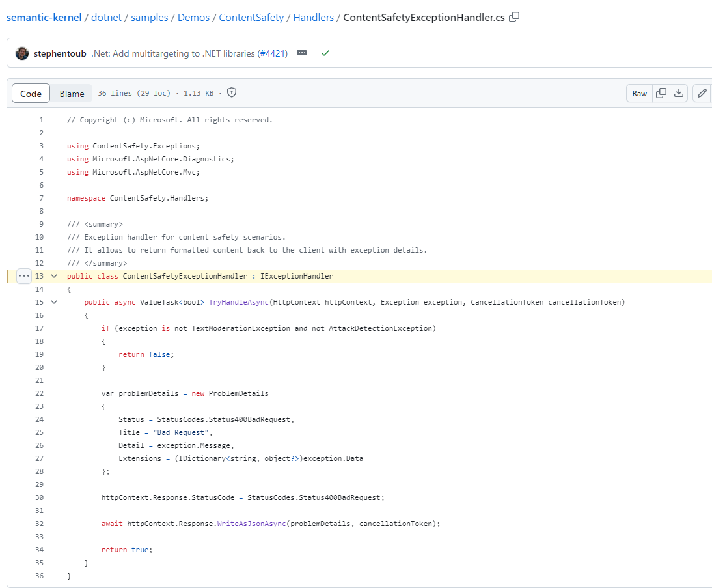Select line number 19 in the gutter
Image resolution: width=712 pixels, height=588 pixels.
(x=39, y=354)
